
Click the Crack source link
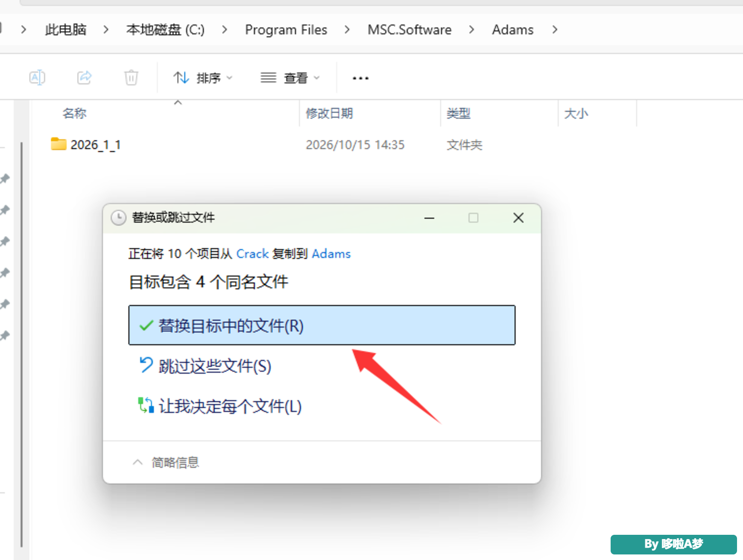(252, 254)
